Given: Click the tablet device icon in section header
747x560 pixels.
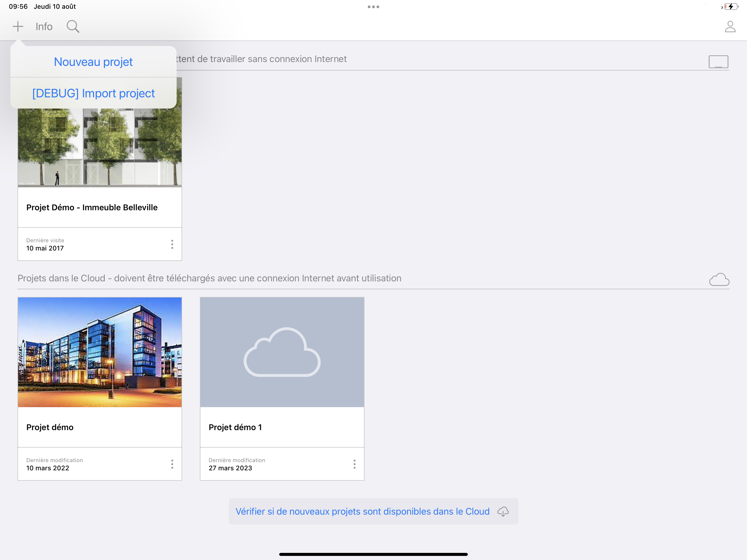Looking at the screenshot, I should pyautogui.click(x=718, y=62).
